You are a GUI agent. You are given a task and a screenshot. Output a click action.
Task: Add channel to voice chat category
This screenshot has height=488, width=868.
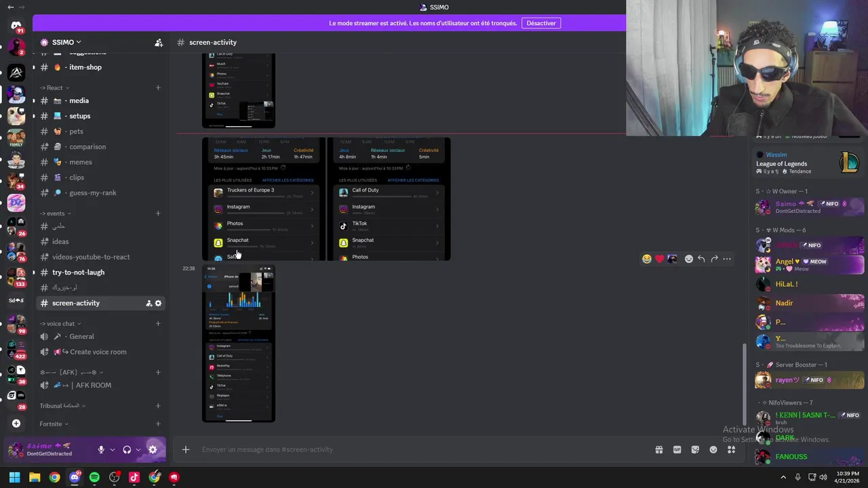[158, 323]
